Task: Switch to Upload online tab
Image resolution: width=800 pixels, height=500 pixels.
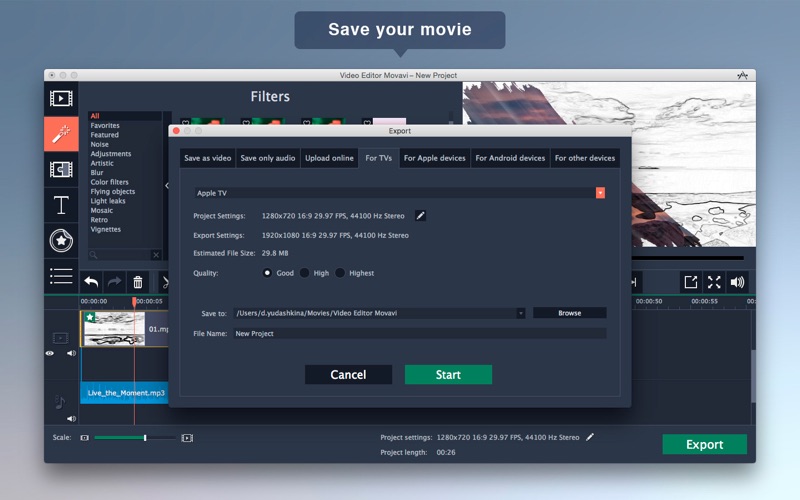Action: coord(330,158)
